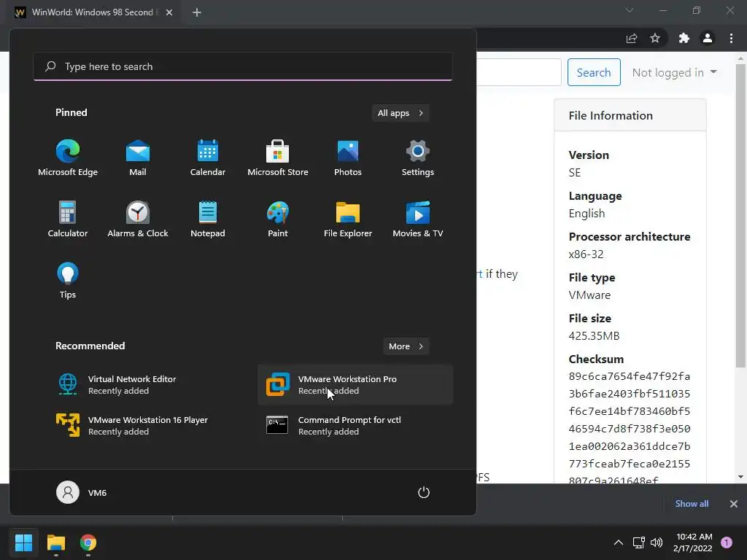This screenshot has height=560, width=747.
Task: Open Chrome extensions puzzle icon
Action: [x=684, y=38]
